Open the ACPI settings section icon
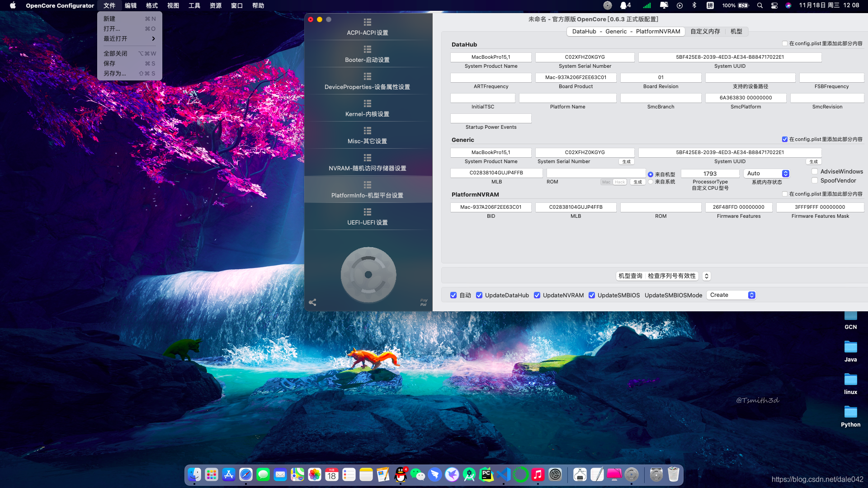The height and width of the screenshot is (488, 868). tap(368, 22)
